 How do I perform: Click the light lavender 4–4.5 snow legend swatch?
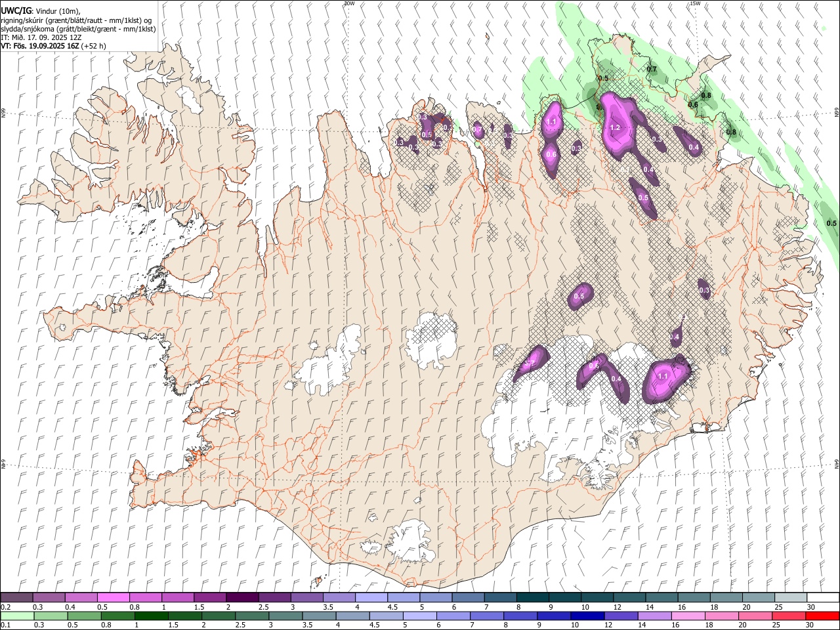tap(370, 598)
